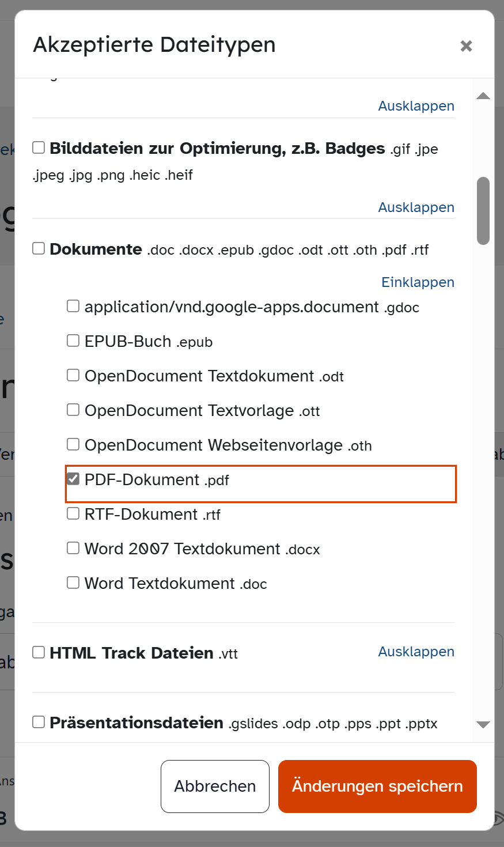Expand Bilddateien group with Ausklappen
Viewport: 504px width, 847px height.
click(416, 207)
